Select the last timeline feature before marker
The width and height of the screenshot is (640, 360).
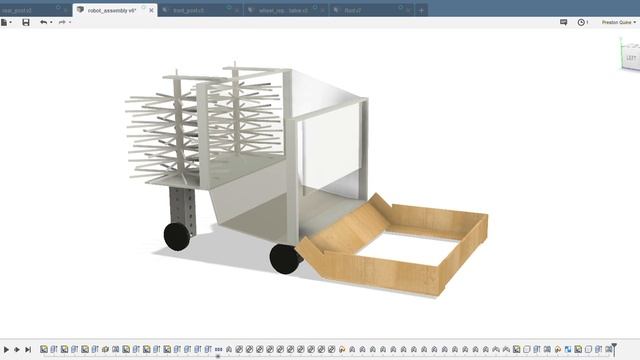pos(608,349)
